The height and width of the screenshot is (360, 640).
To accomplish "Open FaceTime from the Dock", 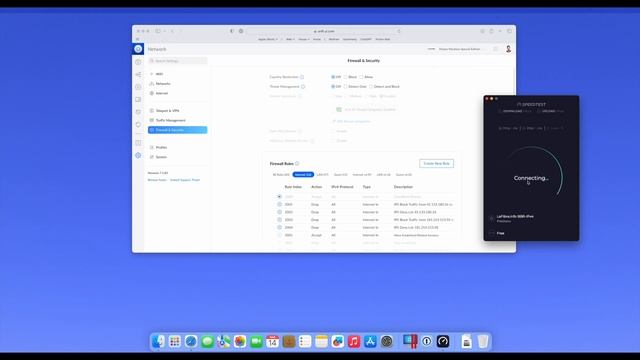I will 256,341.
